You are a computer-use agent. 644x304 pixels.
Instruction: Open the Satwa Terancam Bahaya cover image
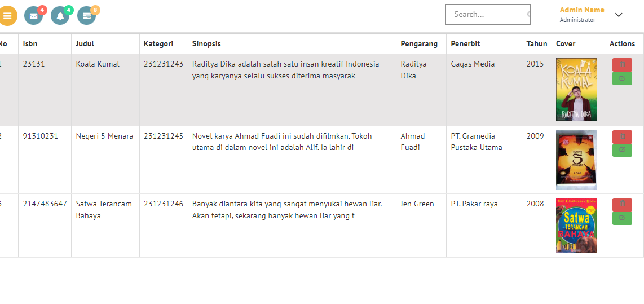pos(576,226)
